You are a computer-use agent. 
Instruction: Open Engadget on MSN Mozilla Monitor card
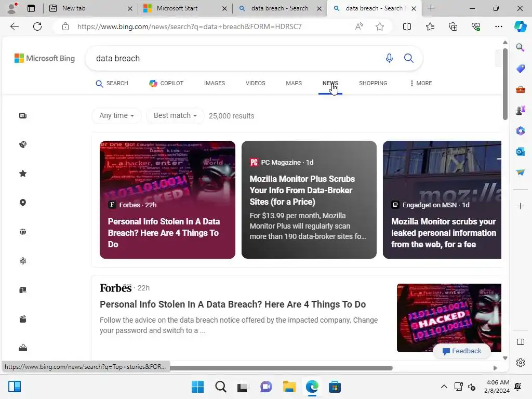pyautogui.click(x=442, y=199)
